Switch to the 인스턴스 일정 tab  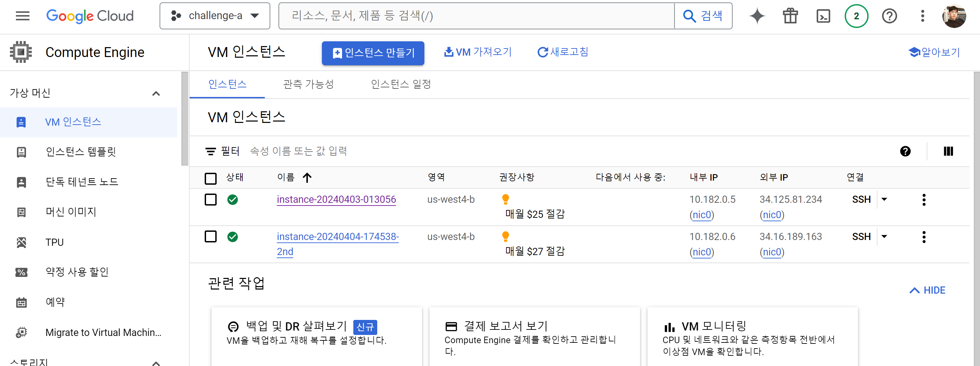point(400,84)
